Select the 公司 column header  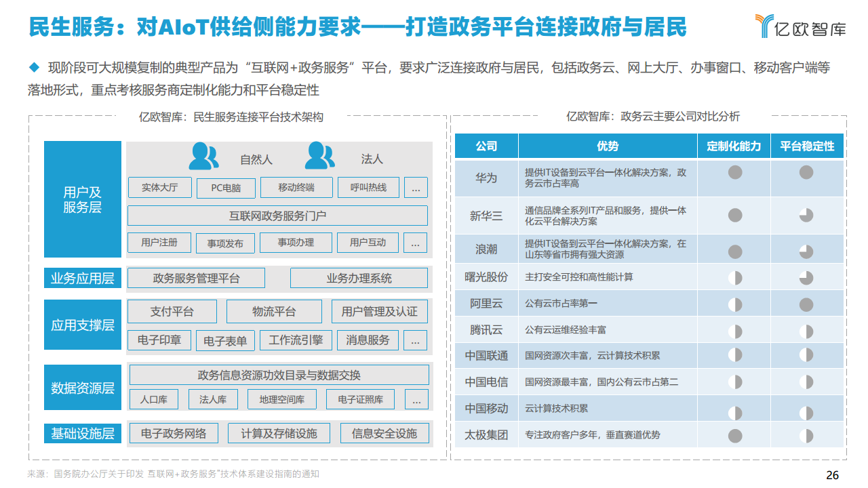tap(486, 146)
